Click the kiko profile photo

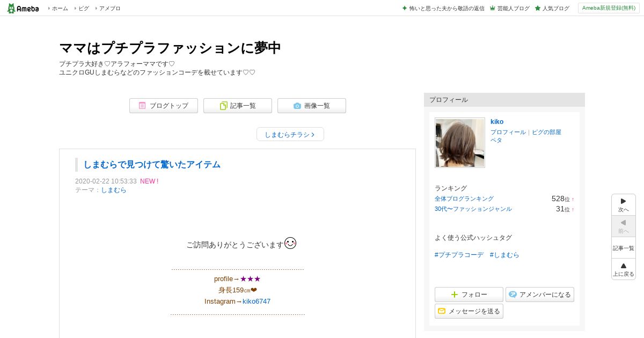pyautogui.click(x=460, y=143)
